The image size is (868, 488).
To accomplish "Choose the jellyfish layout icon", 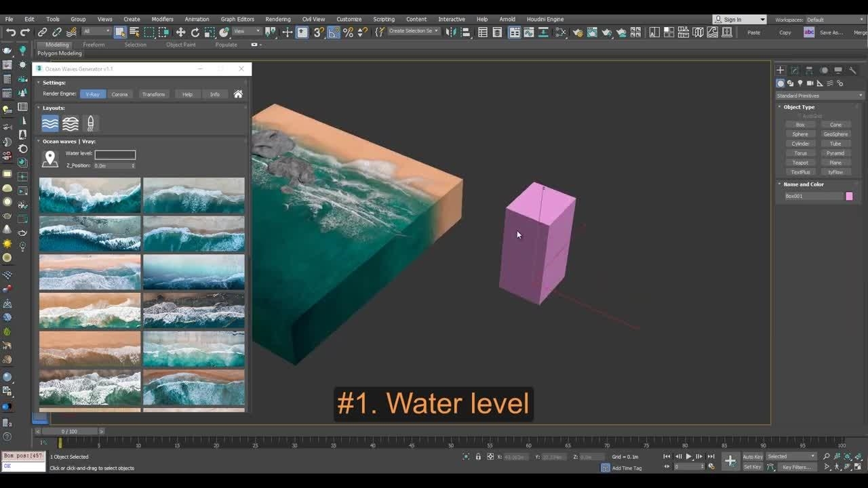I will (x=91, y=123).
